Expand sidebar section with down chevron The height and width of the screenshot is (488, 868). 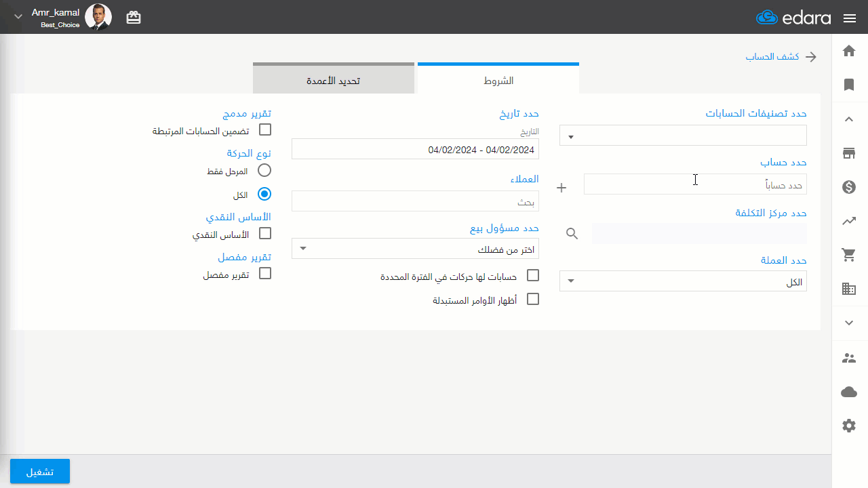pyautogui.click(x=849, y=323)
